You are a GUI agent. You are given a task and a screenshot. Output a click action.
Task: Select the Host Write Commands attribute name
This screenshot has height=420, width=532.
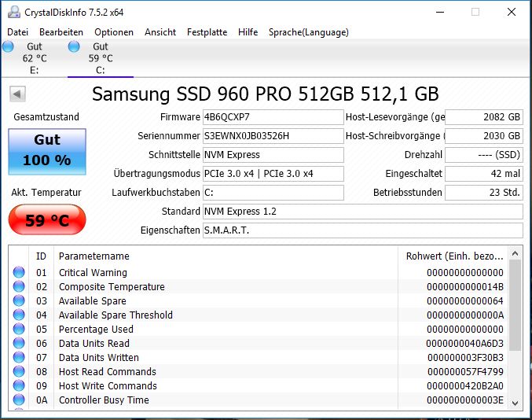108,385
